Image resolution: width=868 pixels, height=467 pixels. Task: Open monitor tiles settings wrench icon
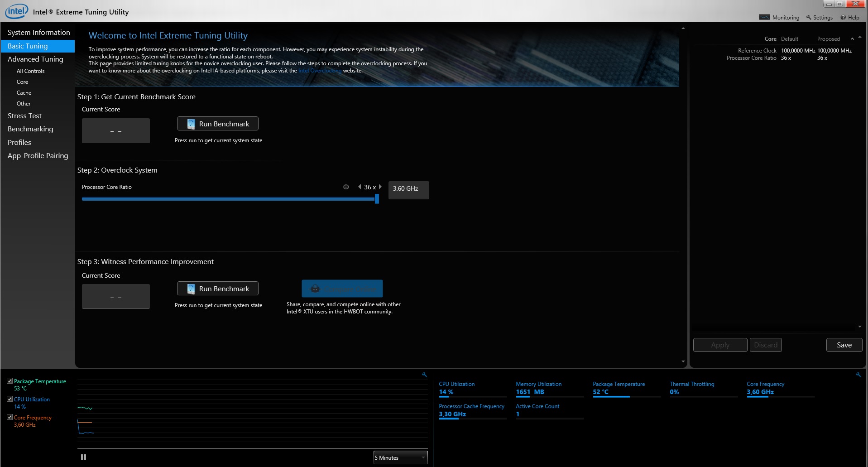[x=858, y=375]
